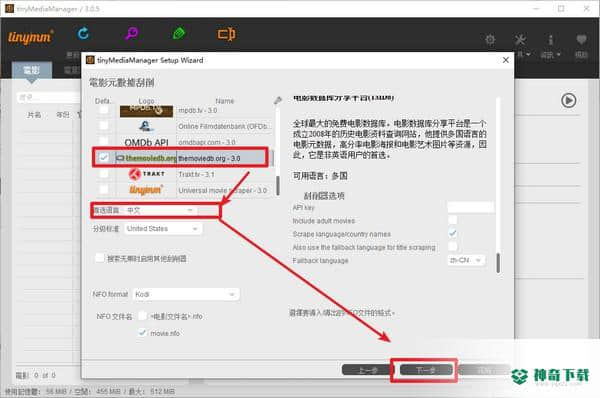Image resolution: width=600 pixels, height=398 pixels.
Task: Click the TRAKT logo in scraper list
Action: 147,174
